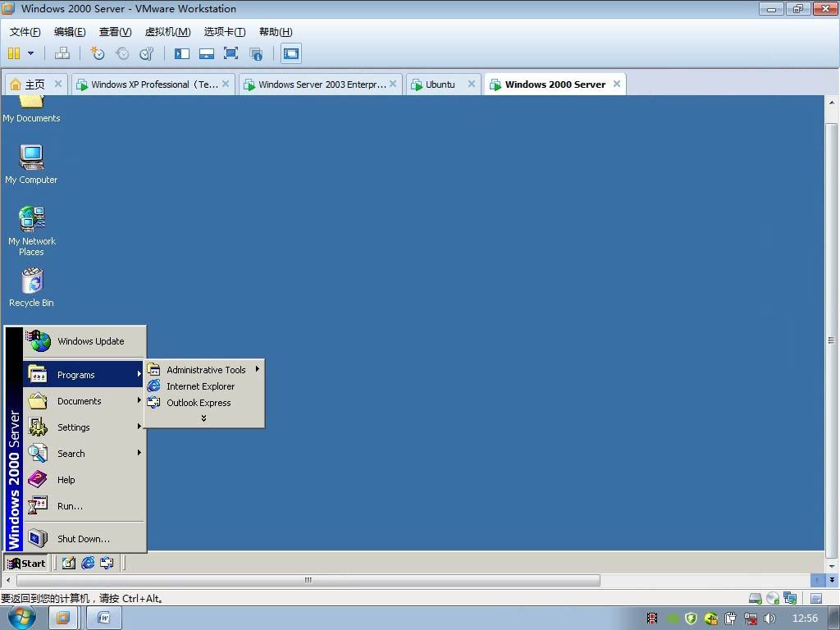Click the VMware Workstation taskbar button
The width and height of the screenshot is (840, 630).
62,619
